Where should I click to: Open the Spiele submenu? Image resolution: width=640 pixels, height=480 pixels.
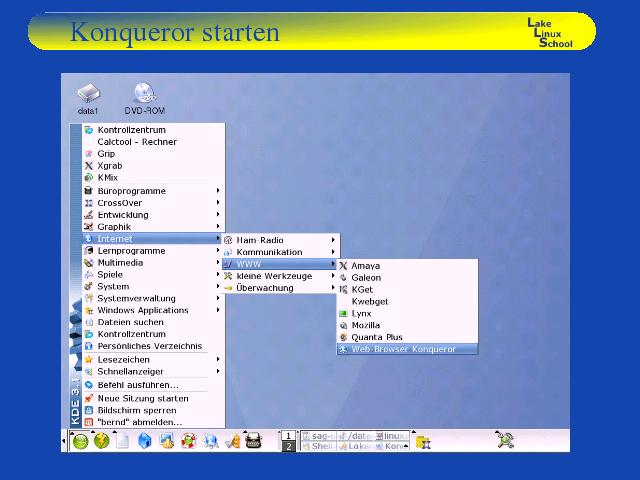pos(153,274)
